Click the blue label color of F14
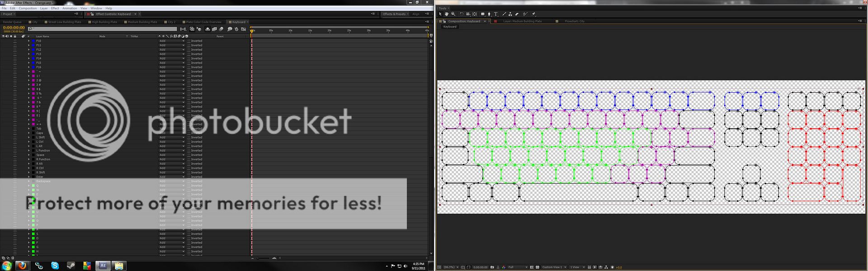 pyautogui.click(x=33, y=58)
